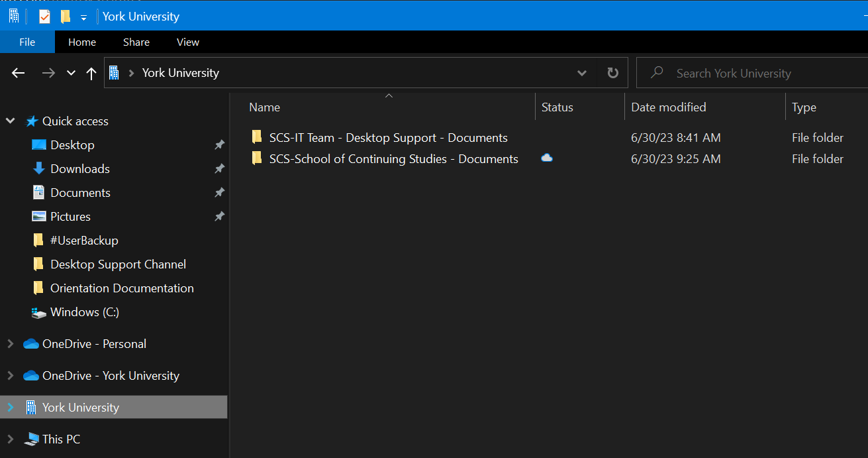This screenshot has width=868, height=458.
Task: Refresh the York University folder view
Action: [x=613, y=73]
